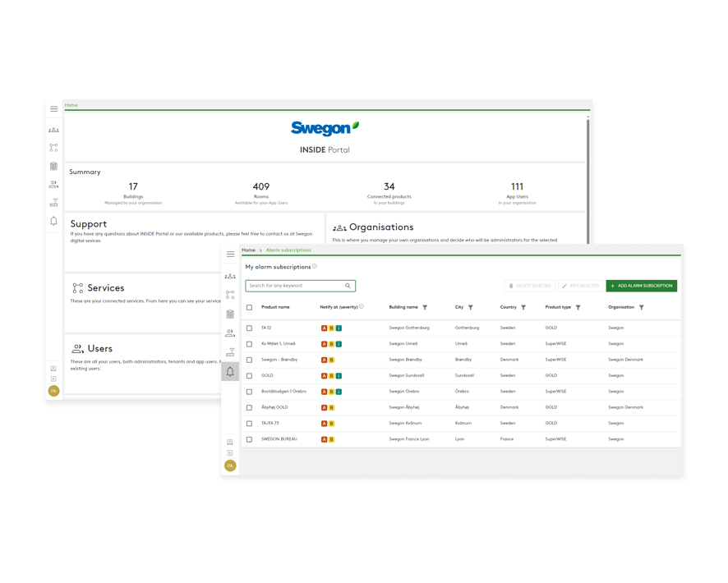Open Alarm subscriptions breadcrumb item
This screenshot has height=583, width=728.
click(x=287, y=250)
